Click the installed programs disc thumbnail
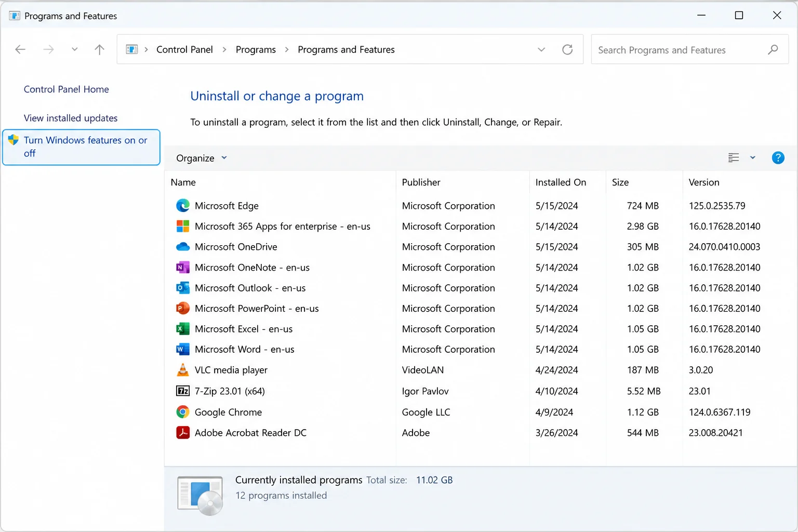 tap(201, 496)
